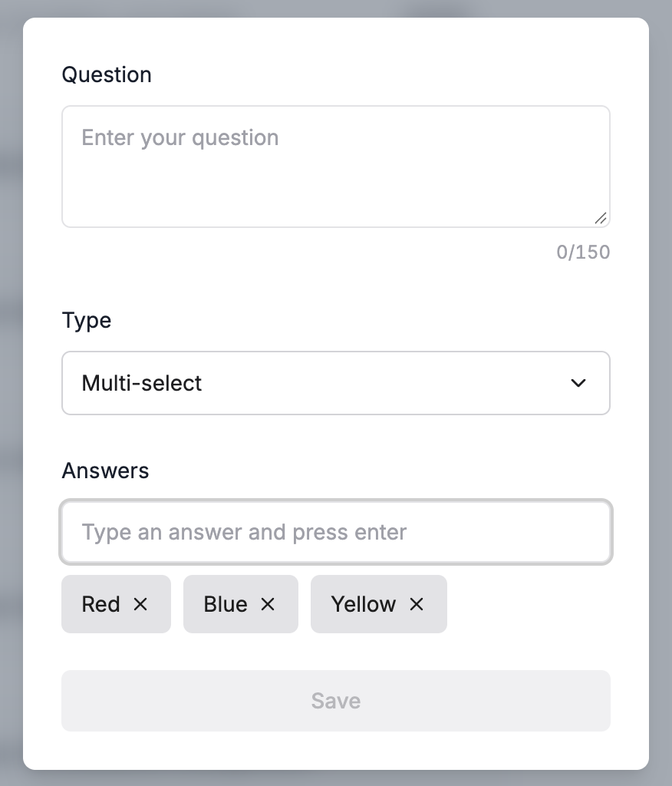Click the Question field label

[106, 74]
